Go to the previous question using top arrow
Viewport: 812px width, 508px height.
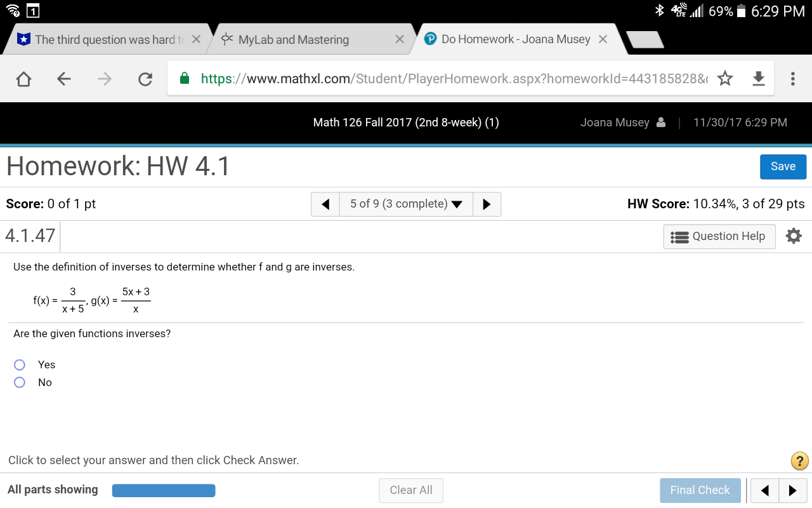325,204
